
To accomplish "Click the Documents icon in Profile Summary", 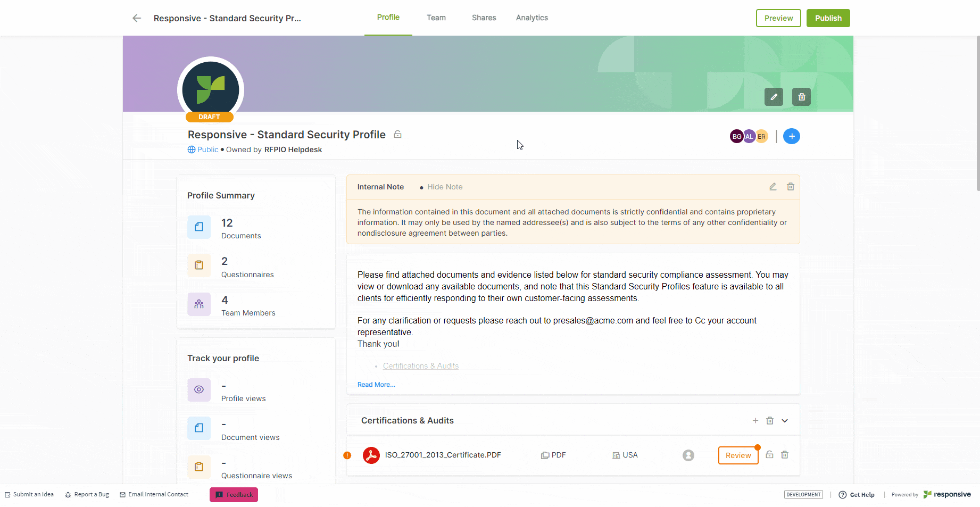I will [x=199, y=227].
